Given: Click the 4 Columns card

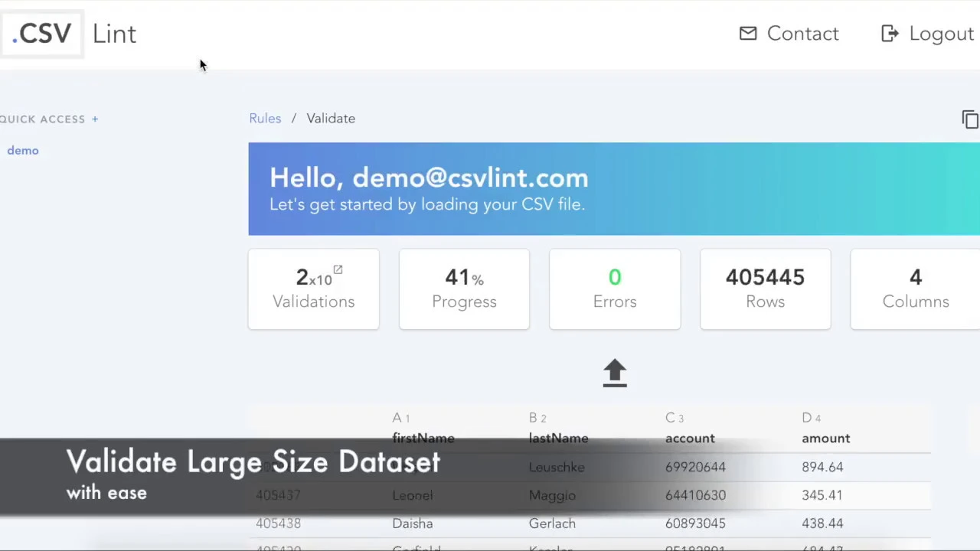Looking at the screenshot, I should coord(916,289).
